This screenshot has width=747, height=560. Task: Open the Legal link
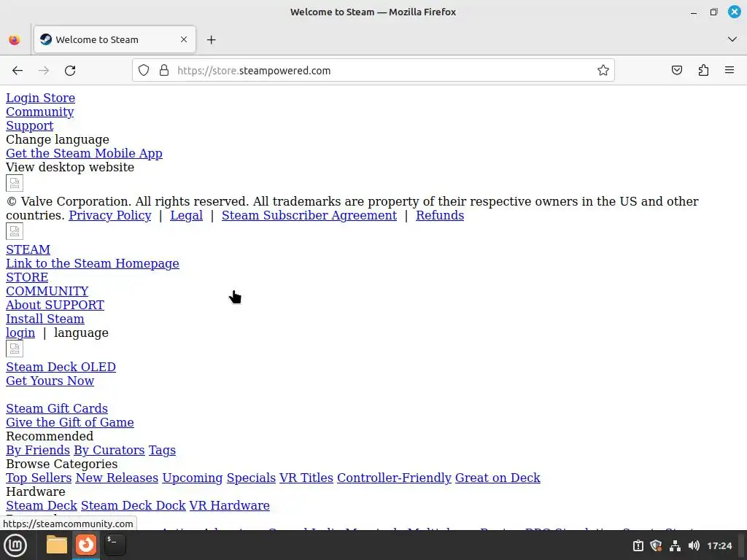[186, 215]
